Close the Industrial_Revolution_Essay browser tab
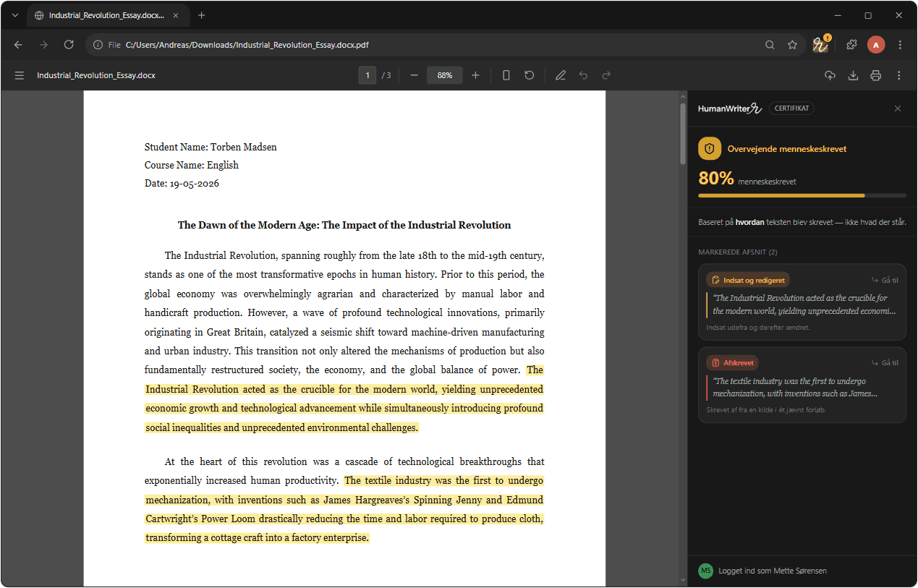The image size is (918, 588). pos(176,15)
